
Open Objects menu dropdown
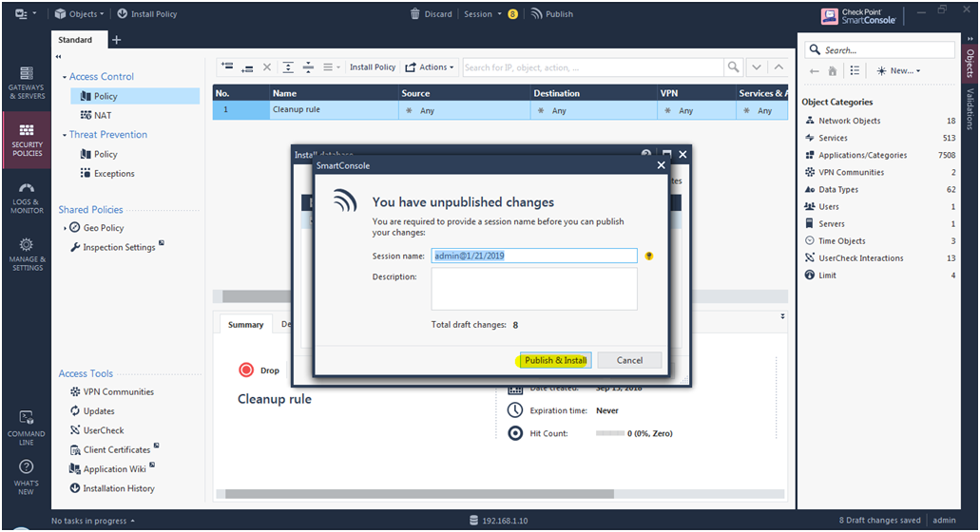(80, 13)
